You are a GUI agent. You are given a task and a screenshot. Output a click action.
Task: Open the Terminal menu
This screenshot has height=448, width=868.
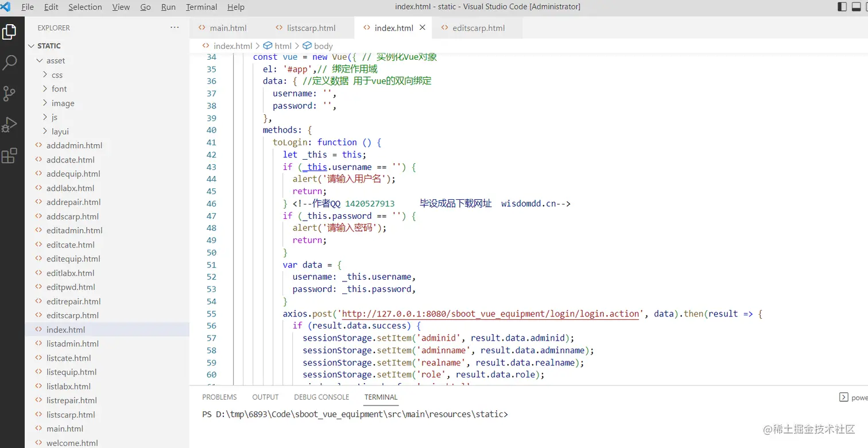click(x=201, y=7)
